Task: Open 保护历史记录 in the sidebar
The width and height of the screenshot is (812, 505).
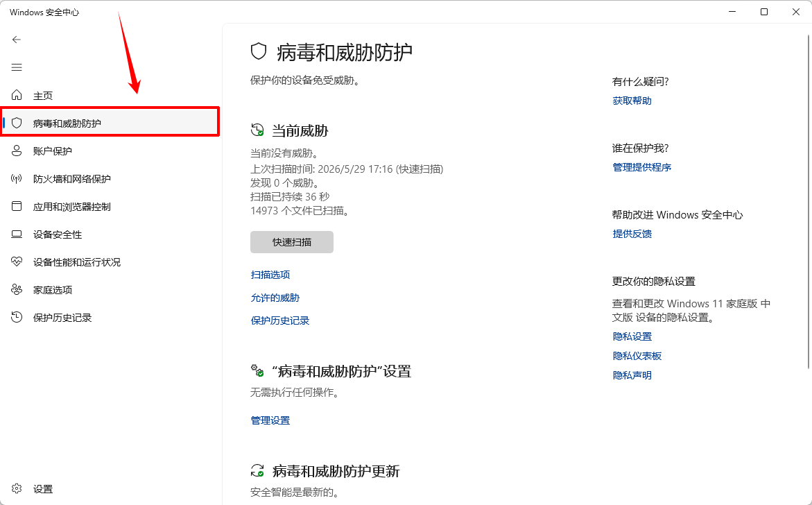Action: tap(62, 318)
